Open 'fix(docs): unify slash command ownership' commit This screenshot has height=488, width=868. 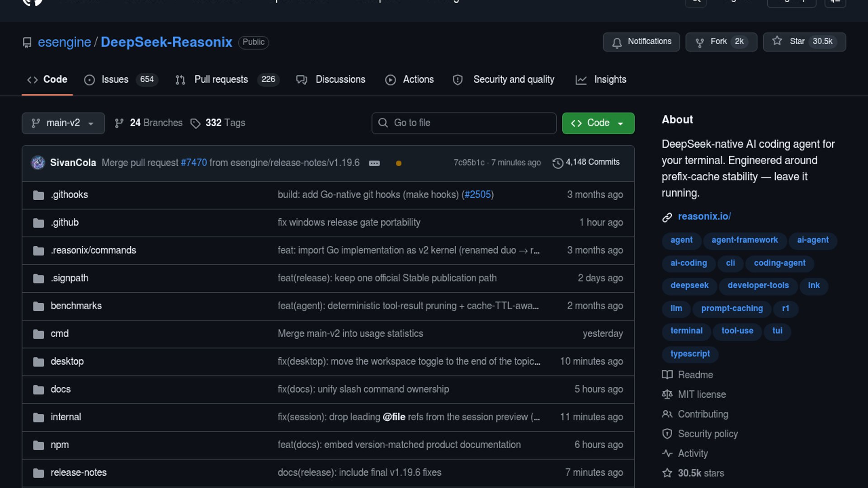point(363,389)
